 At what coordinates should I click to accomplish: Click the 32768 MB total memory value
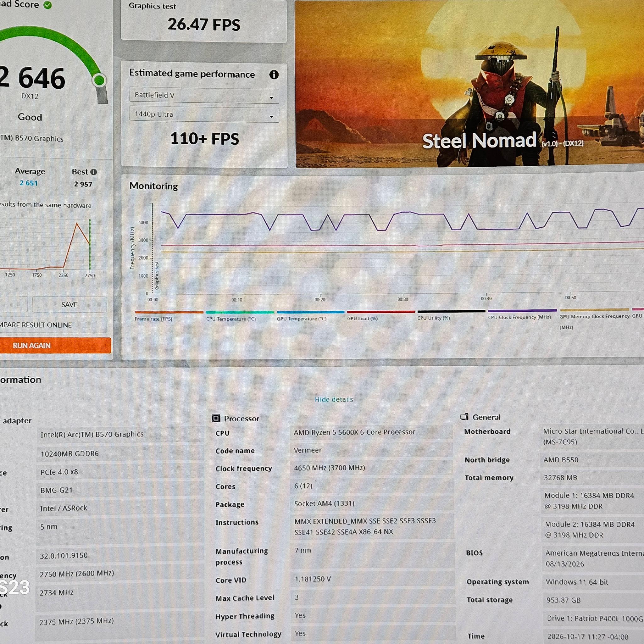tap(592, 478)
